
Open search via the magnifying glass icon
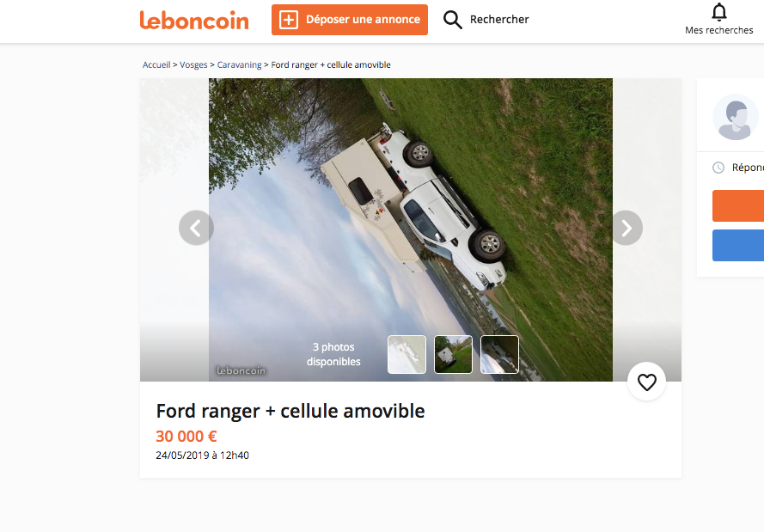pos(452,20)
